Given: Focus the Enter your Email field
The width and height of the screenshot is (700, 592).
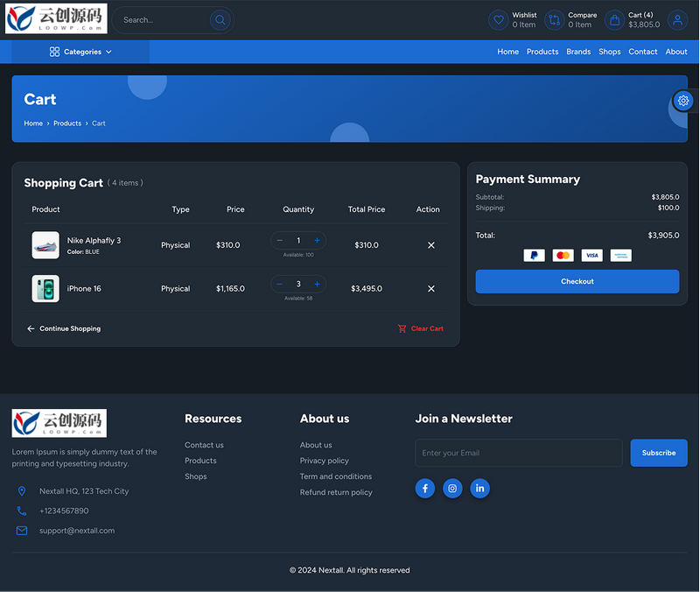Looking at the screenshot, I should point(519,453).
